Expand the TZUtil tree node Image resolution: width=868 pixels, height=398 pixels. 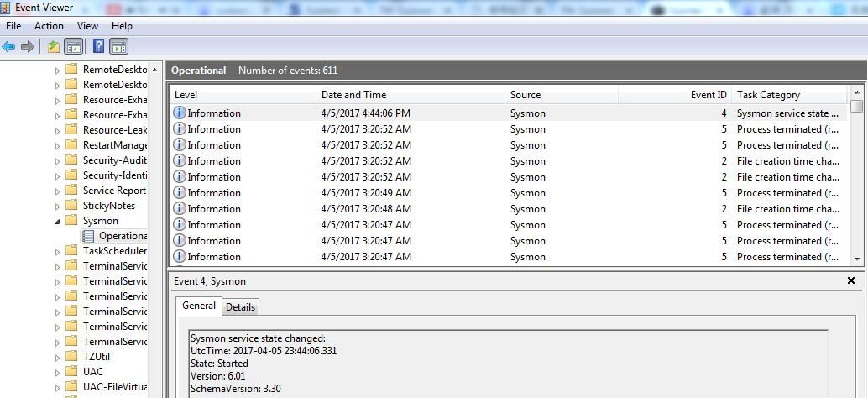click(58, 357)
